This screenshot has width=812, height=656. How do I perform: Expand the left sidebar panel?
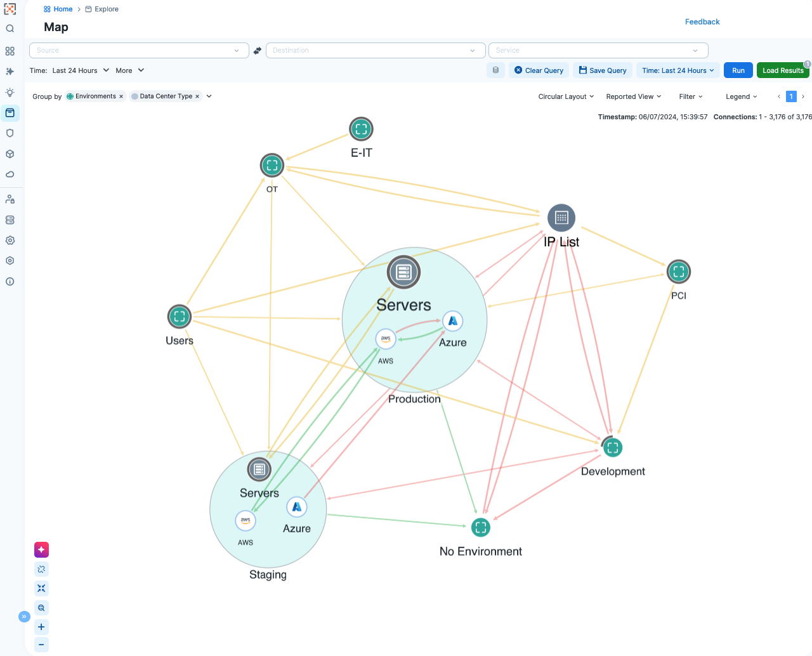[24, 617]
